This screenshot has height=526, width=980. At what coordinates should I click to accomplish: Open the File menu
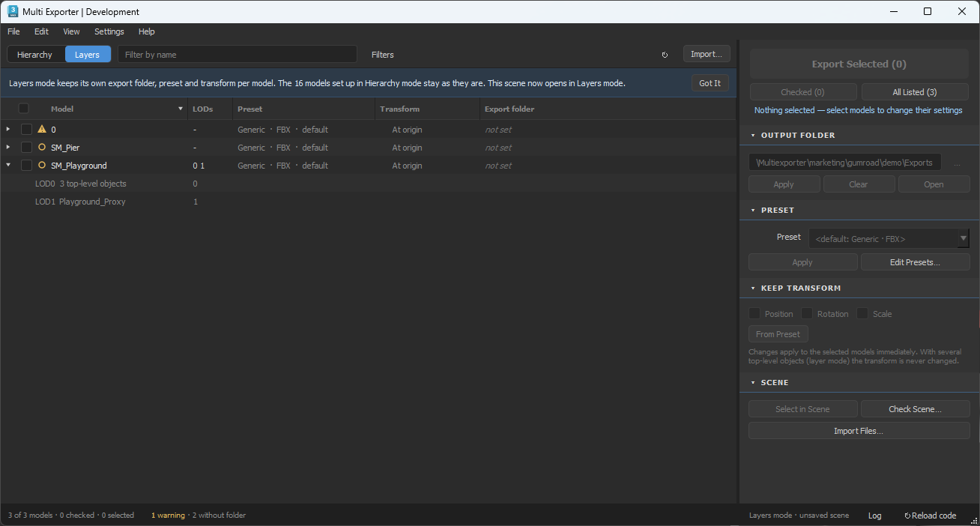tap(13, 31)
